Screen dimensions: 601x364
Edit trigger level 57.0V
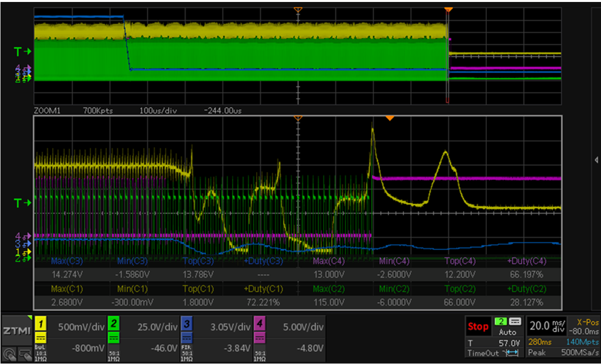point(509,342)
